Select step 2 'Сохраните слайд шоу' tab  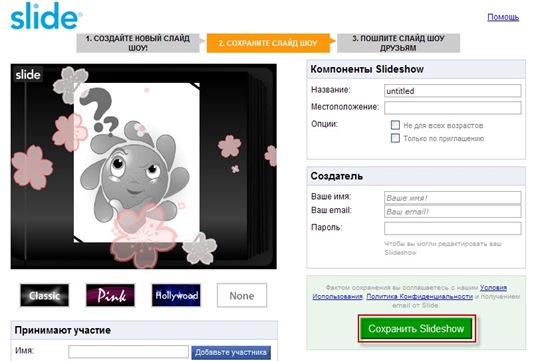pos(268,43)
